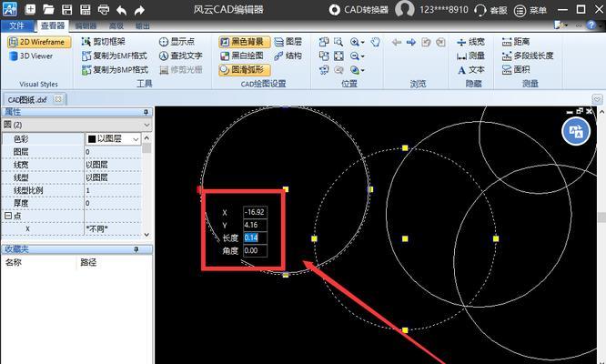Click the 剪切框架 tool

coord(104,41)
